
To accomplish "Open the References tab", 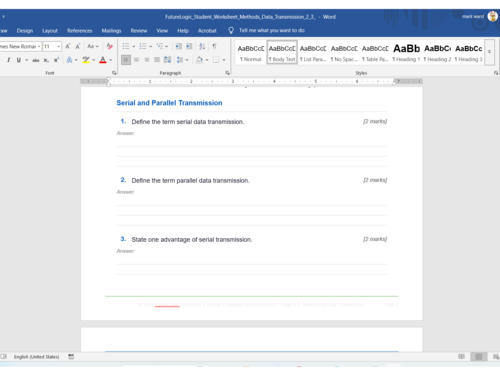I will [80, 31].
